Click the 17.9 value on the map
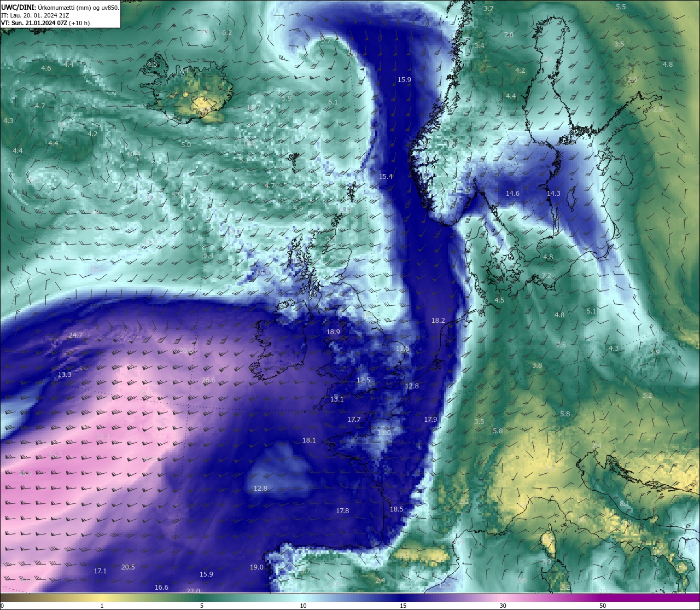This screenshot has height=610, width=700. (x=430, y=420)
